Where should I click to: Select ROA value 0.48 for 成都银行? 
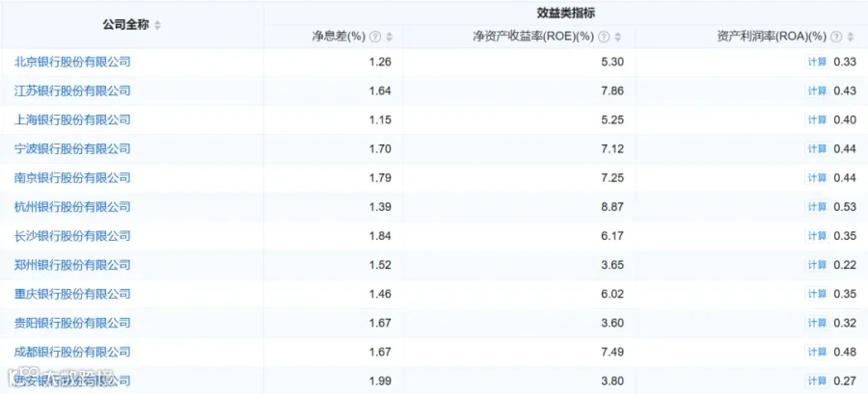(845, 352)
